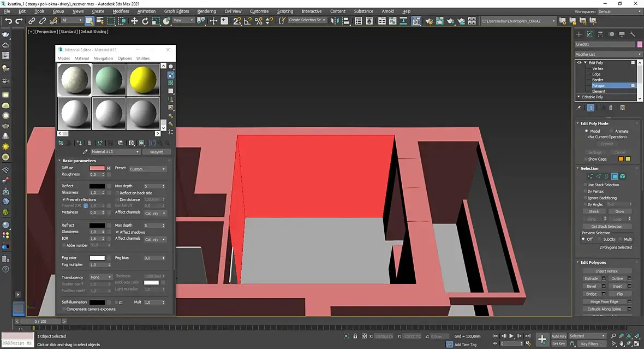
Task: Open the Rendering menu
Action: 206,11
